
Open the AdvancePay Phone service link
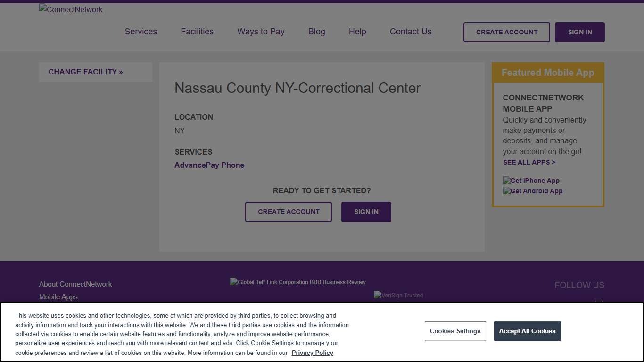point(209,165)
